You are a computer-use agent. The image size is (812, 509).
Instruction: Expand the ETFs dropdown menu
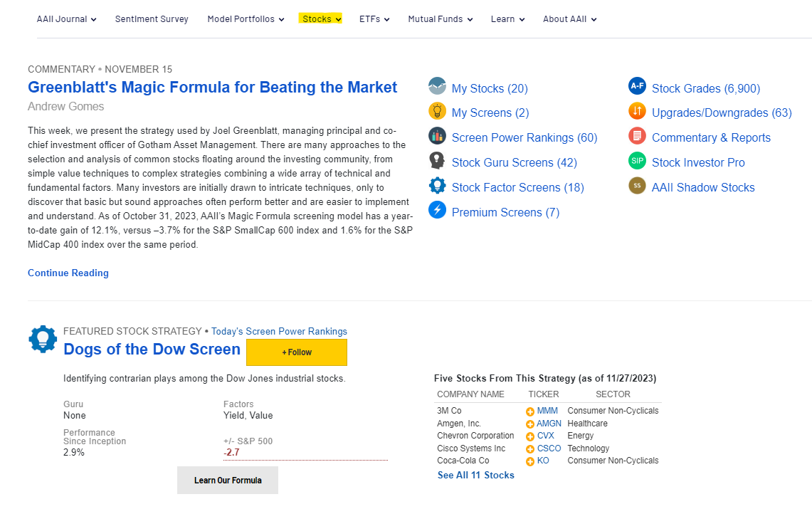pos(374,19)
